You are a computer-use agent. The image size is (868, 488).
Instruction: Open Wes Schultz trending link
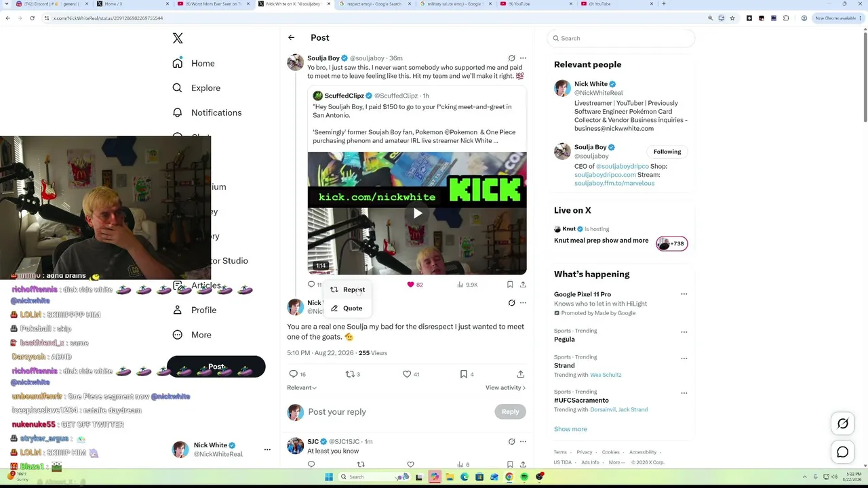606,375
